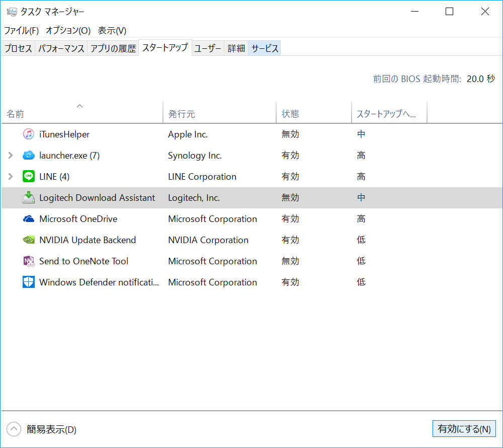Select the launcher.exe (7) entry text
The width and height of the screenshot is (503, 448).
point(69,156)
